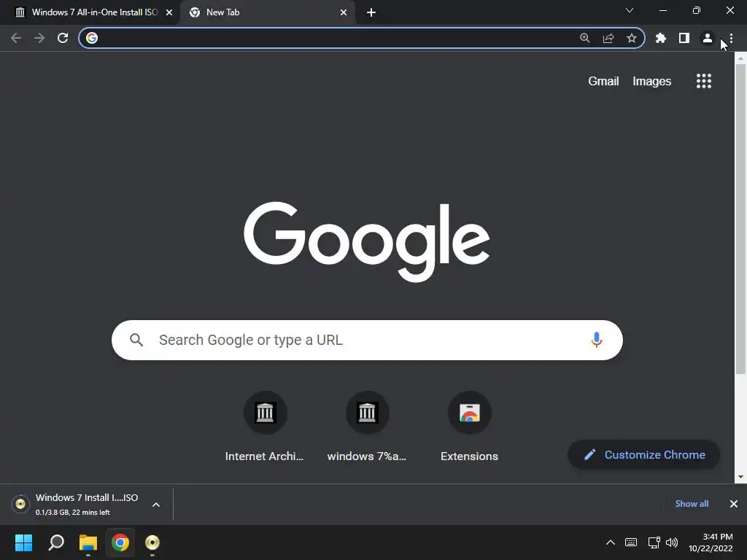Open Chrome's three-dot menu
This screenshot has width=747, height=560.
[731, 38]
